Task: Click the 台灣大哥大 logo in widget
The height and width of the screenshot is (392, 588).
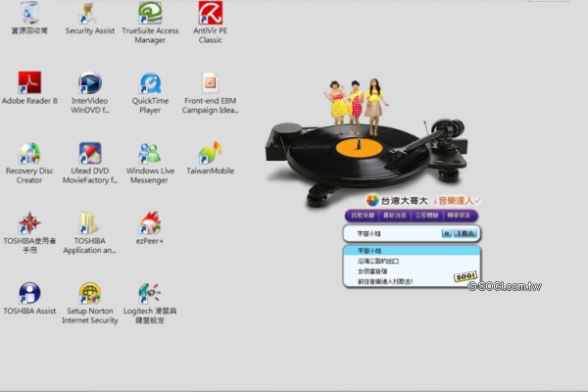Action: point(397,201)
